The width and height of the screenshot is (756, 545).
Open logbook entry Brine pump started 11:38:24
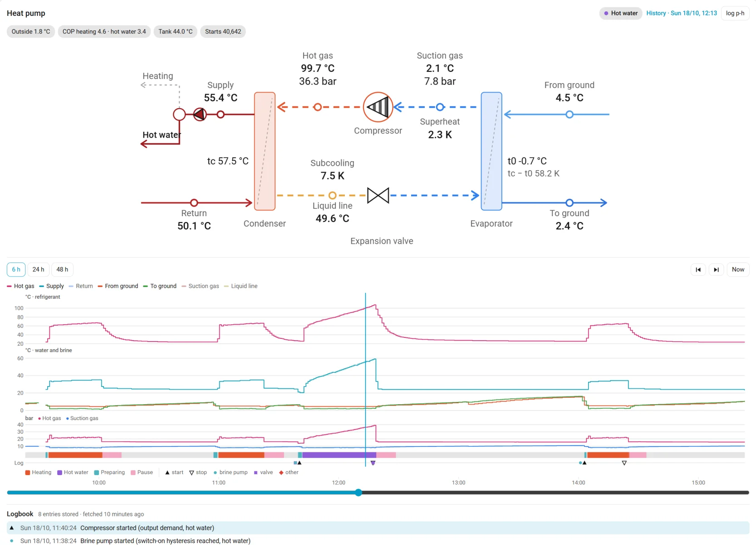click(378, 540)
